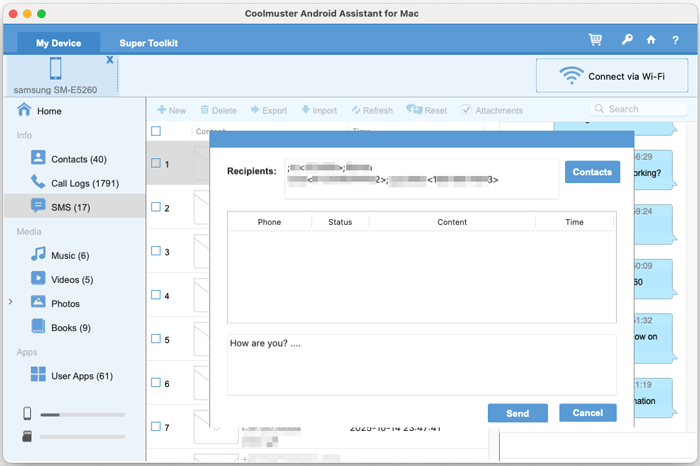
Task: Click the message text area
Action: (x=422, y=365)
